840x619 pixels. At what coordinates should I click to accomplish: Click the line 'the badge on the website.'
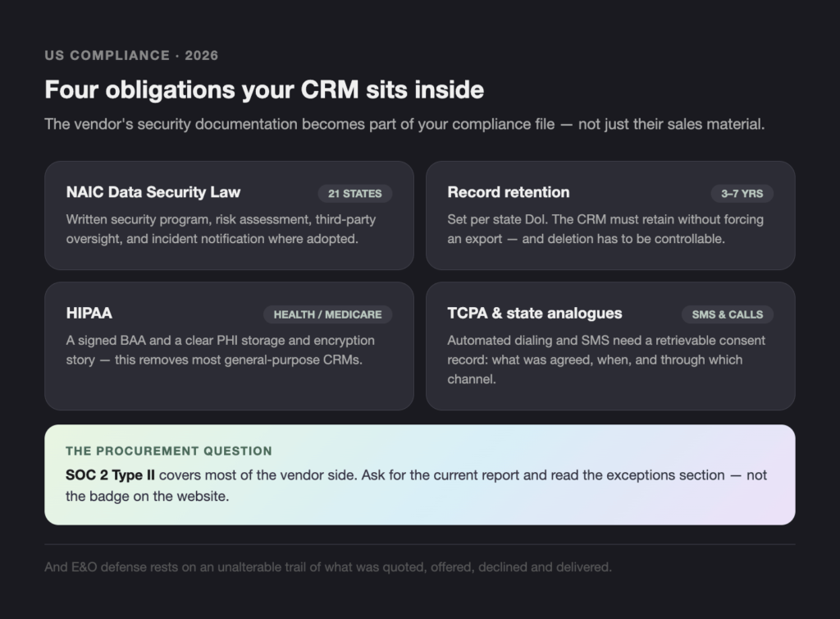(148, 497)
